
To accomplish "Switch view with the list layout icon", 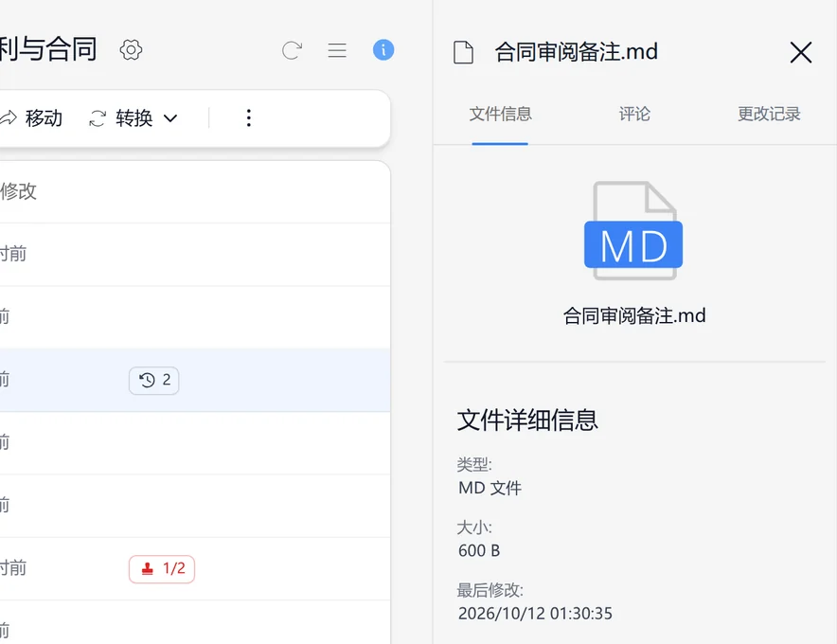I will pos(337,50).
